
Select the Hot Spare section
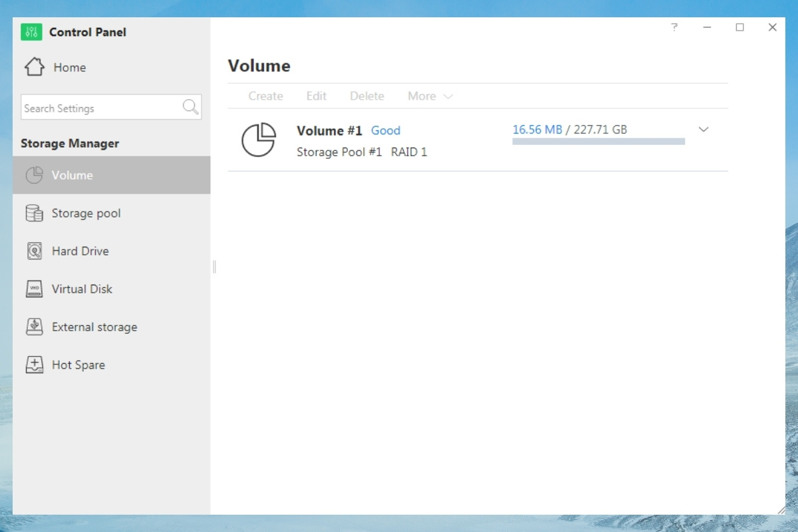[112, 365]
